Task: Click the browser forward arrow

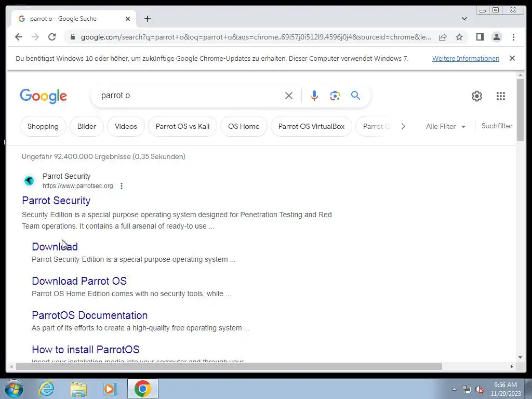Action: point(35,37)
